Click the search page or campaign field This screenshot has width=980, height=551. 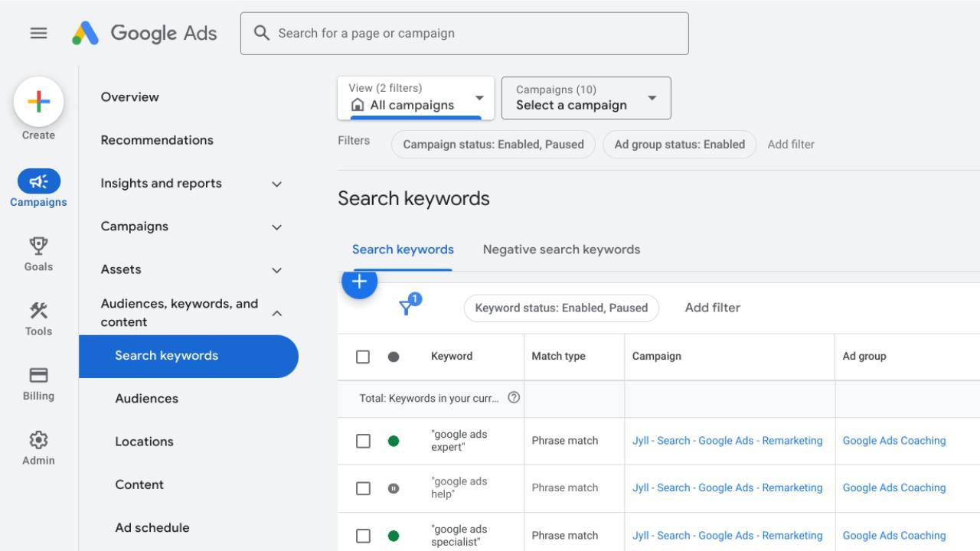pyautogui.click(x=464, y=33)
